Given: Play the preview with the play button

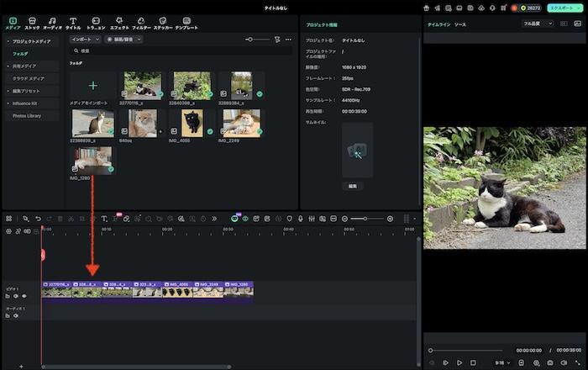Looking at the screenshot, I should tap(459, 362).
